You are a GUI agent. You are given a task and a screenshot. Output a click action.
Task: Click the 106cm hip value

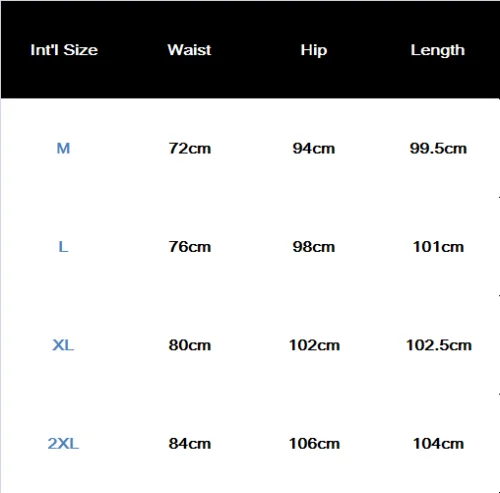coord(314,444)
